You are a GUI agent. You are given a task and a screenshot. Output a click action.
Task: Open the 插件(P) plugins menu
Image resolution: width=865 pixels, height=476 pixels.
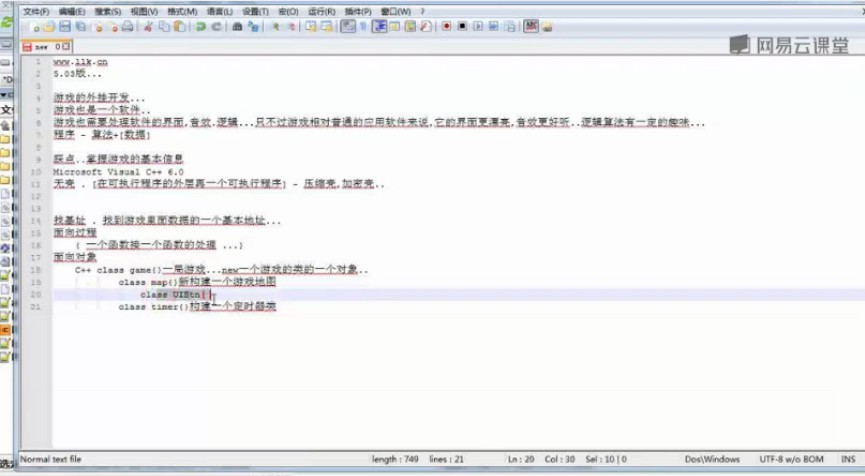(x=358, y=11)
